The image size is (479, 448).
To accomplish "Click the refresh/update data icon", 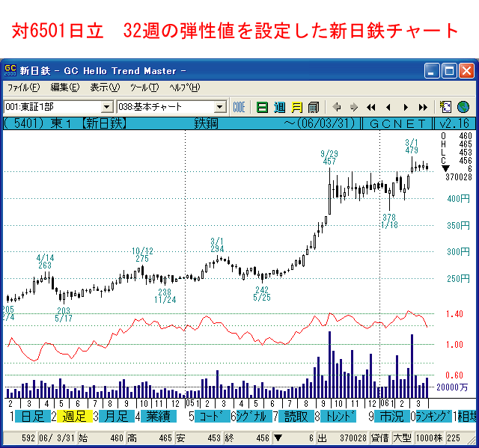I will click(445, 107).
